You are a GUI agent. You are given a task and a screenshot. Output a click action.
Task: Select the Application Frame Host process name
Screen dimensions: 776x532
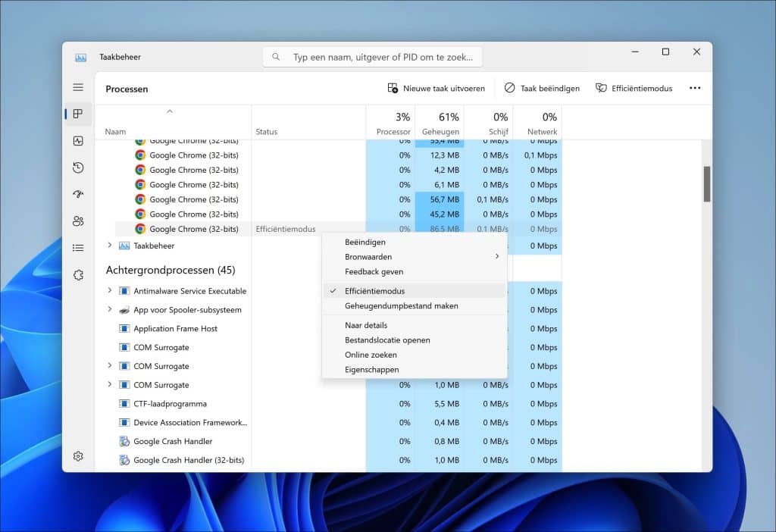175,329
